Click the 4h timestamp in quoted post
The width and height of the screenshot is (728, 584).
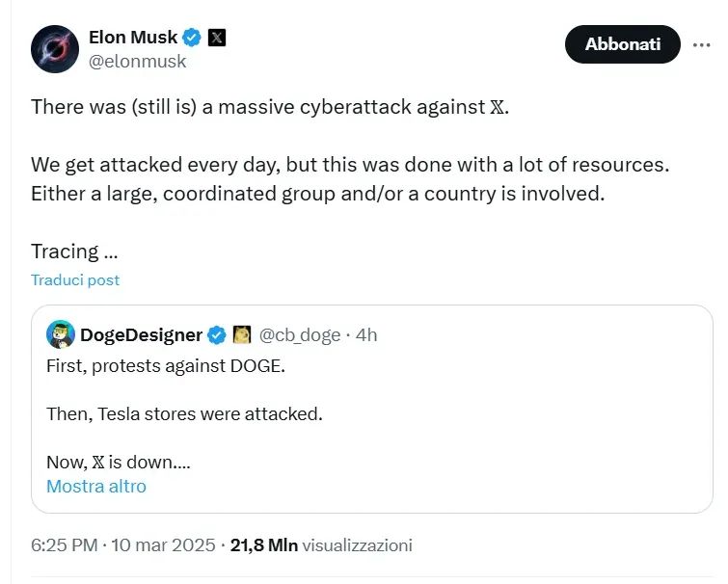[x=367, y=335]
